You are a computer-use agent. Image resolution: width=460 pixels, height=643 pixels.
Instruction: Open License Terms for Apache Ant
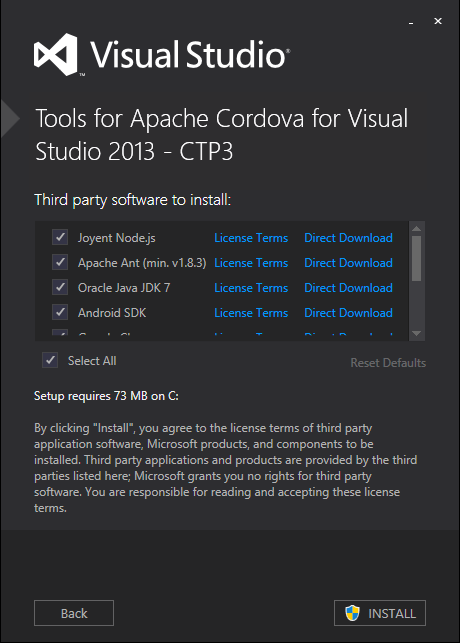click(x=251, y=263)
